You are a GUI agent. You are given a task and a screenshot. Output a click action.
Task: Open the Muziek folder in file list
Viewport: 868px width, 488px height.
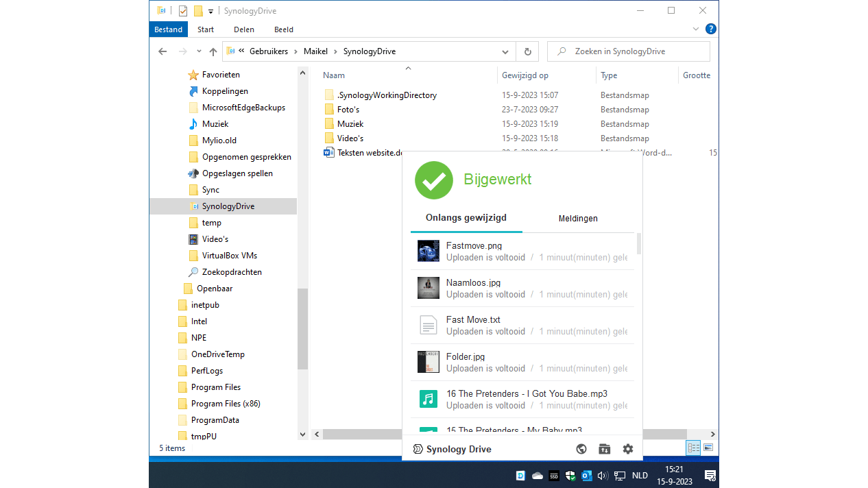[x=350, y=124]
